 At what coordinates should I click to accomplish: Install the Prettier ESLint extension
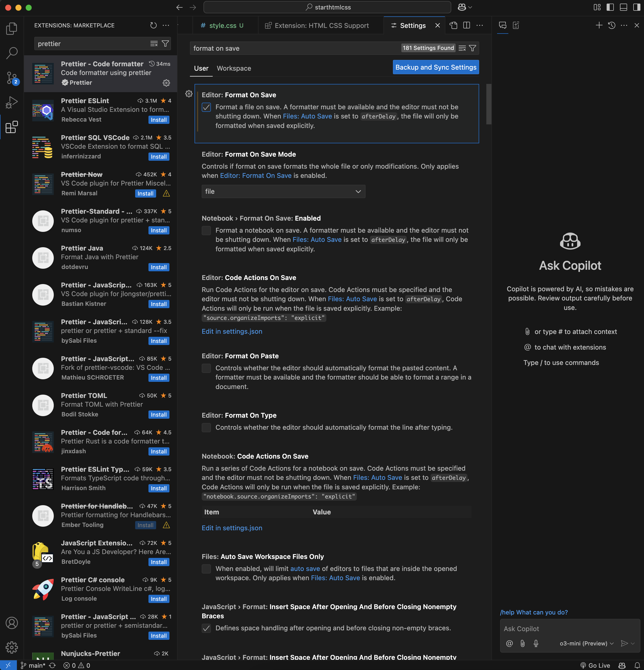[x=159, y=120]
